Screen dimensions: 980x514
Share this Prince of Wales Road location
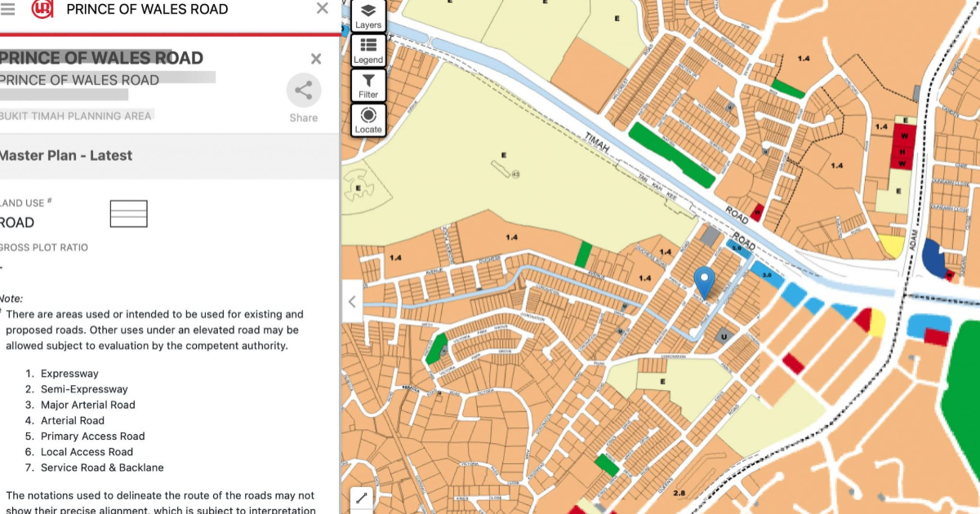click(x=303, y=98)
